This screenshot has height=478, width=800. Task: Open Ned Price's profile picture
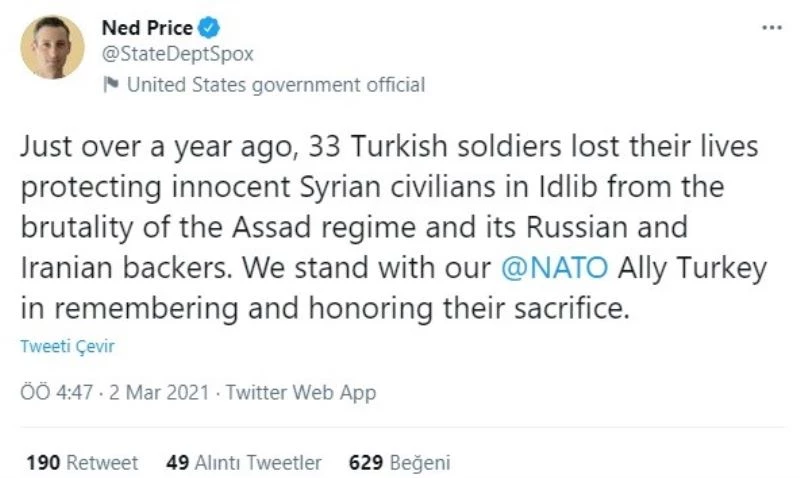point(52,47)
